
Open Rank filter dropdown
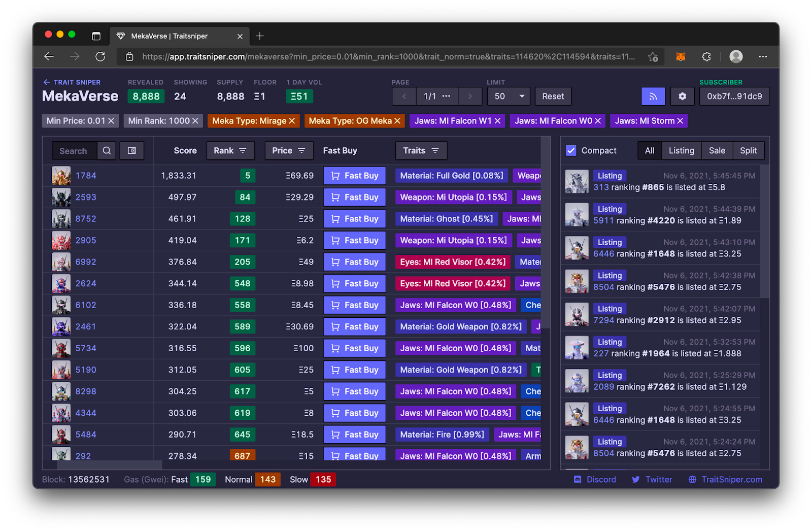[230, 151]
